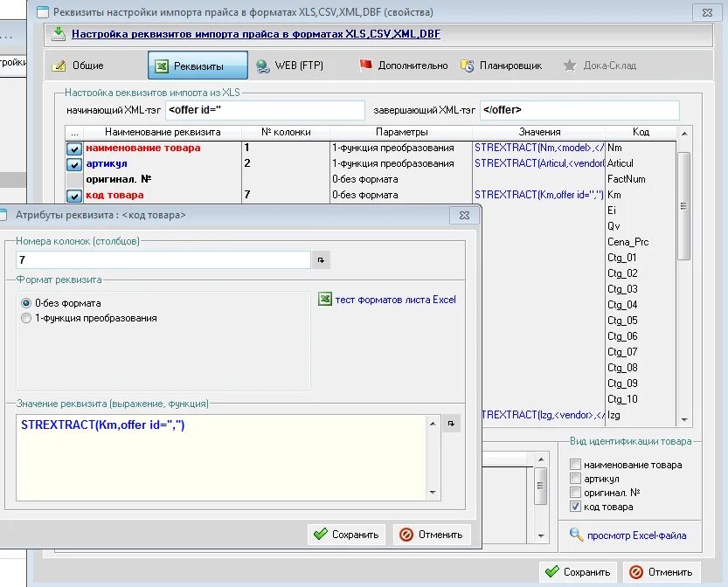Click lower panel scrollbar up arrow
Viewport: 728px width, 587px height.
[x=541, y=459]
